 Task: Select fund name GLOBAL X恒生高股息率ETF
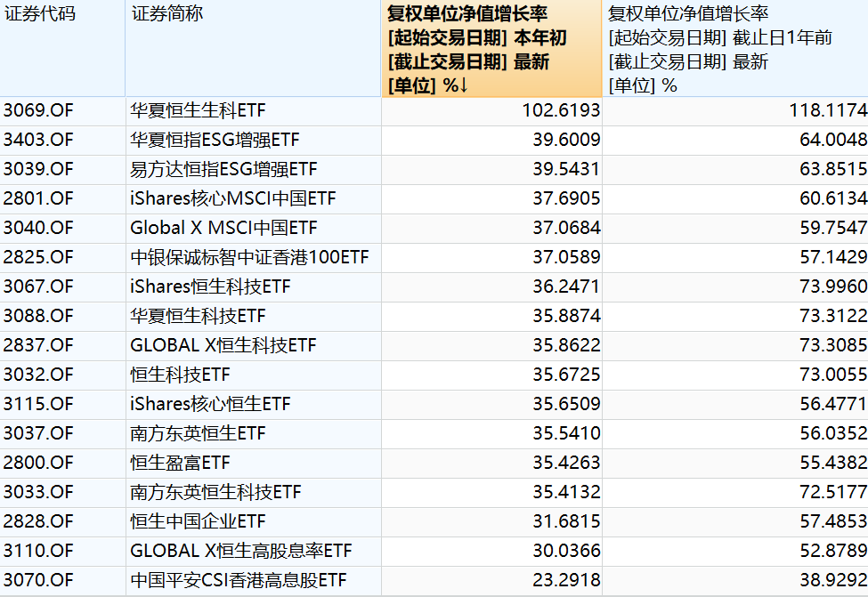coord(240,551)
